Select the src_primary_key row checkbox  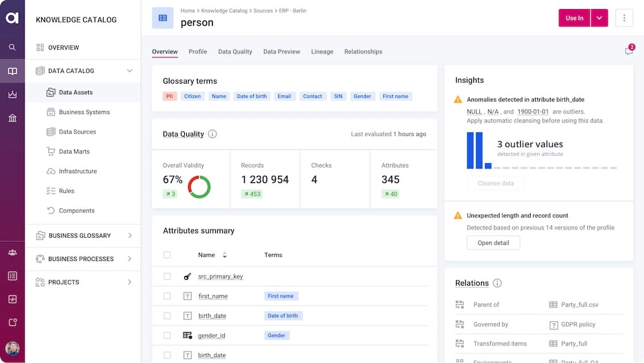pos(167,277)
